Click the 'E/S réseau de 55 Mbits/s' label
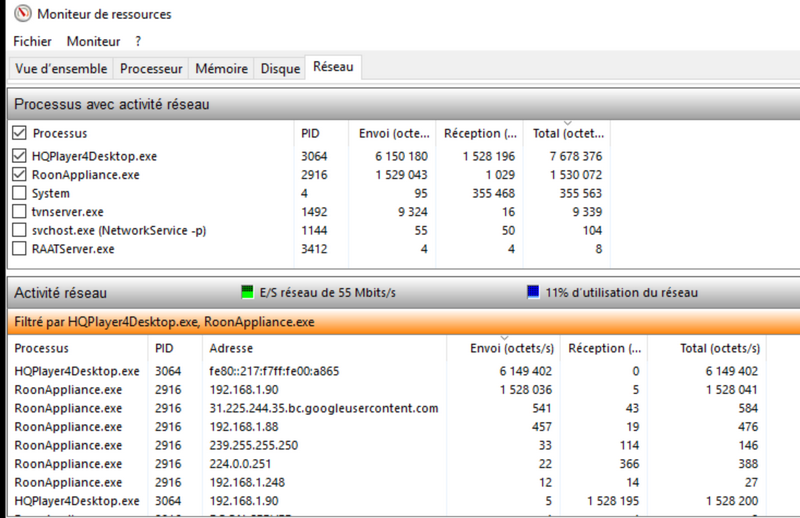Image resolution: width=800 pixels, height=518 pixels. coord(328,292)
